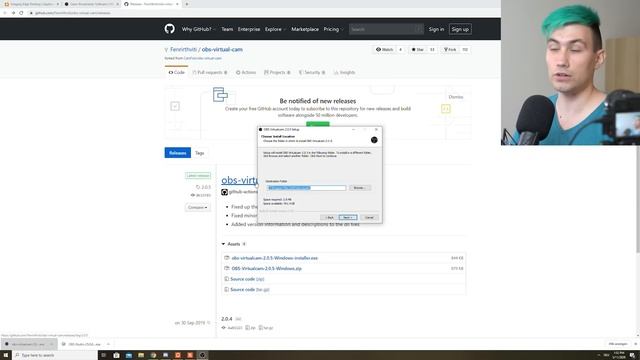This screenshot has width=640, height=360.
Task: Expand the Why GitHub? menu
Action: [198, 29]
